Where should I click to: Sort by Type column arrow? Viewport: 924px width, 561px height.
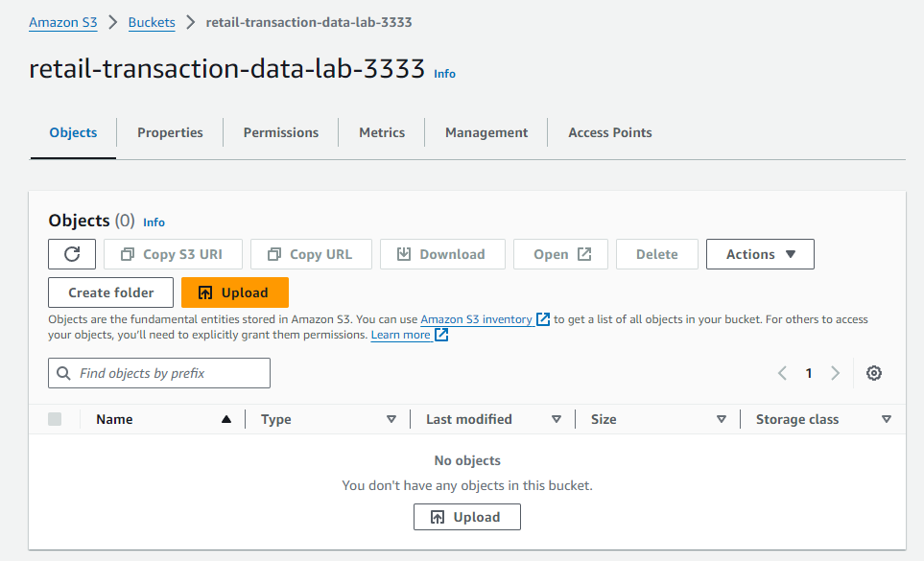click(391, 419)
